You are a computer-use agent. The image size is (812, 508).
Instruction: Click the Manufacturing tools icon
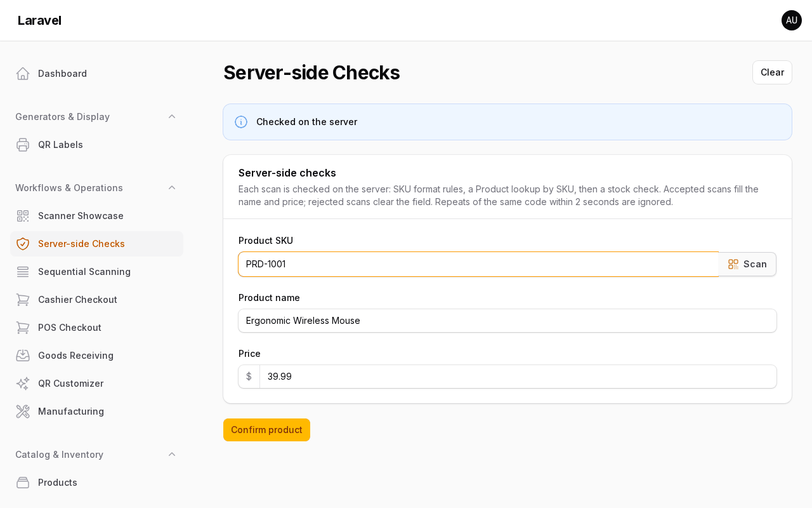23,411
